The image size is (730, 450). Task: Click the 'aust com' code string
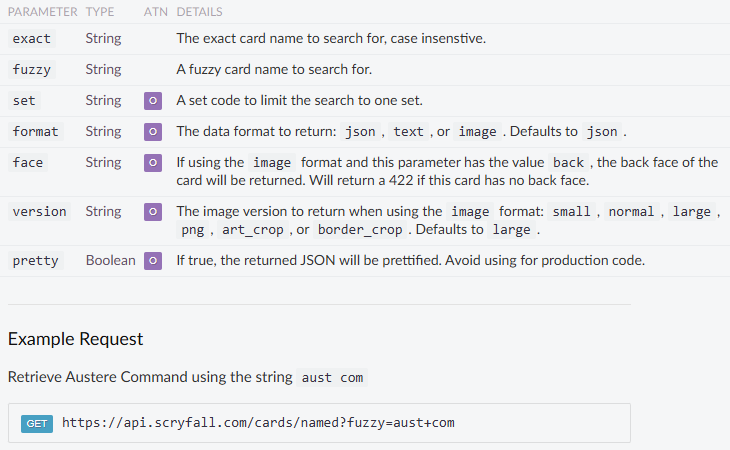(331, 378)
